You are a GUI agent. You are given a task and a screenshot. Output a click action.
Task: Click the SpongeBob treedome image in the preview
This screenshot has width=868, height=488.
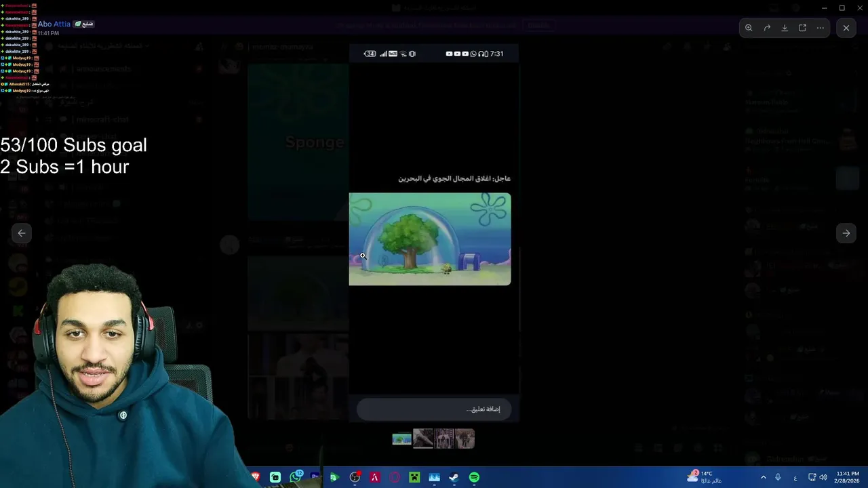[x=430, y=239]
